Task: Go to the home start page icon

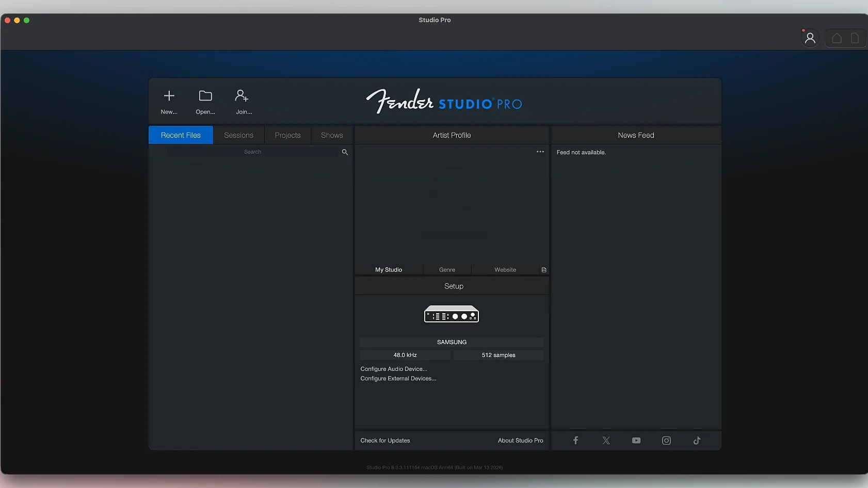Action: [x=837, y=38]
